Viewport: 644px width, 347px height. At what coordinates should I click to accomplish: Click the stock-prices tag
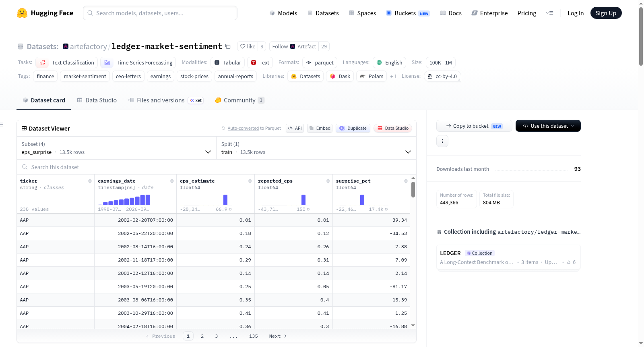(194, 76)
